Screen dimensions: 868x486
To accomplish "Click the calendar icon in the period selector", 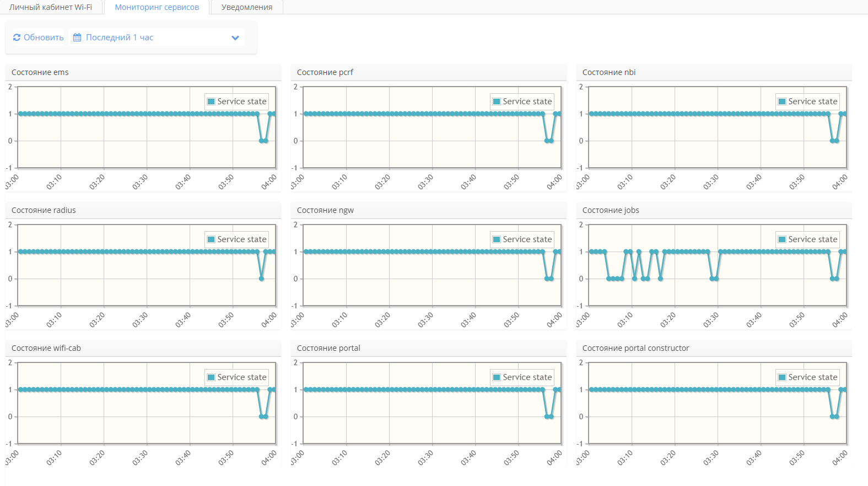I will click(x=77, y=38).
